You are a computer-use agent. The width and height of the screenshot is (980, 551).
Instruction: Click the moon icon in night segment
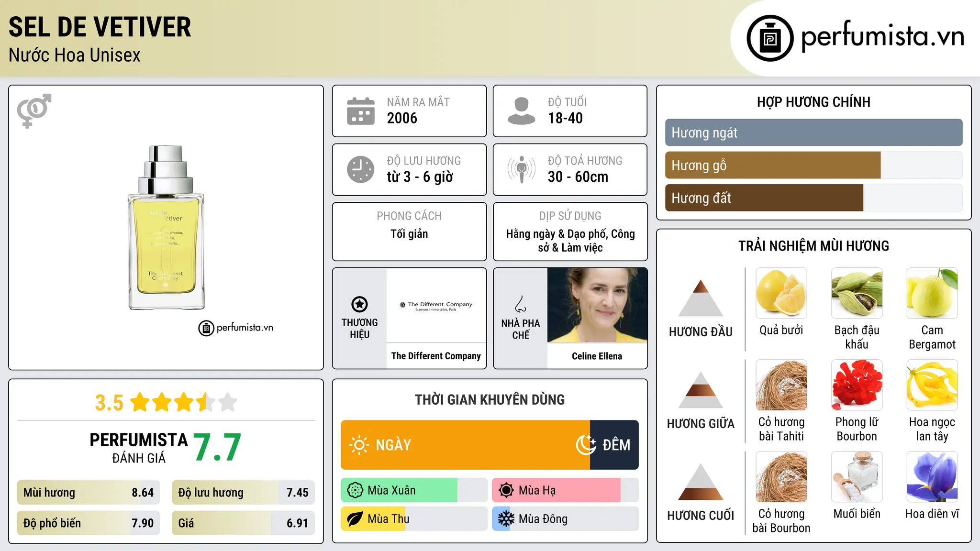tap(586, 445)
